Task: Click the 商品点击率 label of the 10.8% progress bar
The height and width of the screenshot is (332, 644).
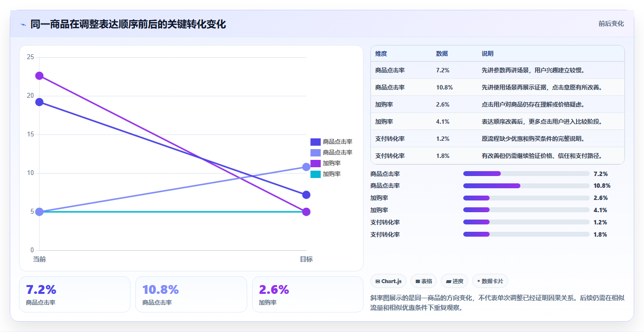Action: coord(385,186)
